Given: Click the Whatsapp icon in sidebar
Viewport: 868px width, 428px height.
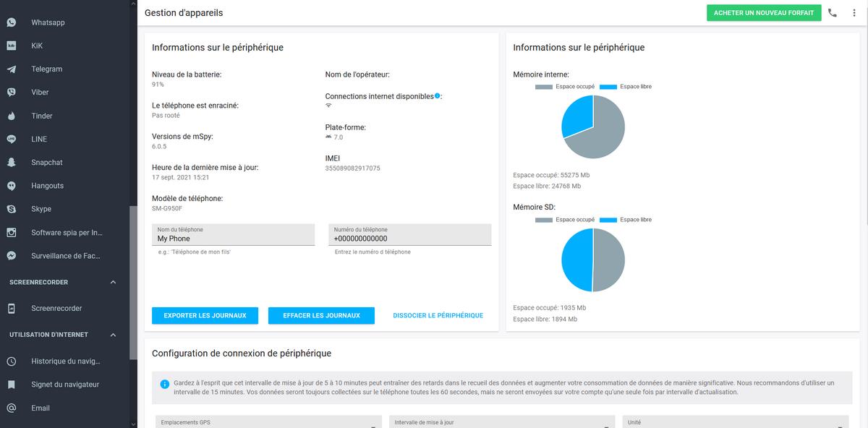Looking at the screenshot, I should (x=12, y=22).
